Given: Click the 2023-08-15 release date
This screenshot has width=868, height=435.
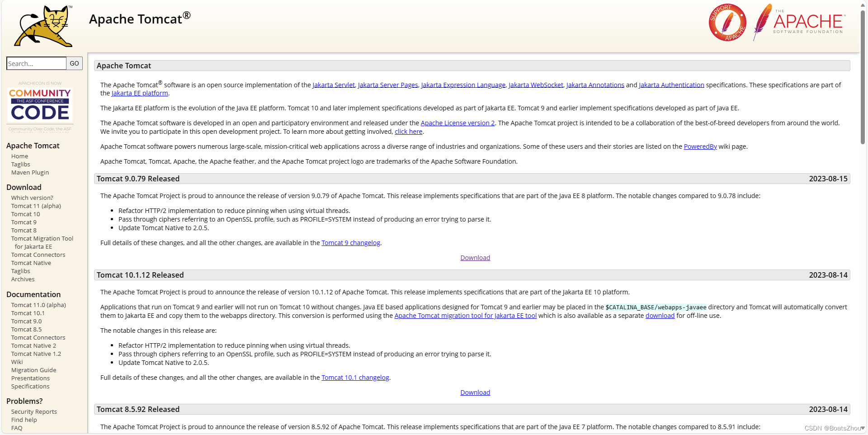Looking at the screenshot, I should pos(828,179).
